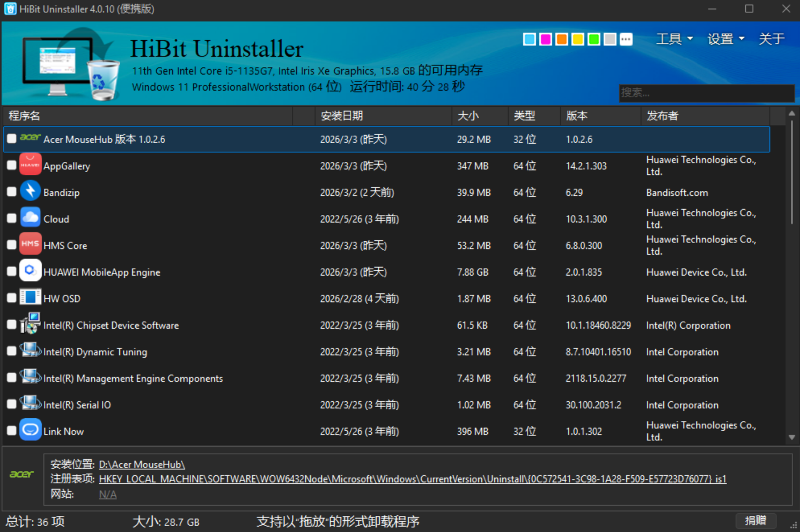This screenshot has width=800, height=532.
Task: Click the Bandizip lightning icon
Action: (30, 191)
